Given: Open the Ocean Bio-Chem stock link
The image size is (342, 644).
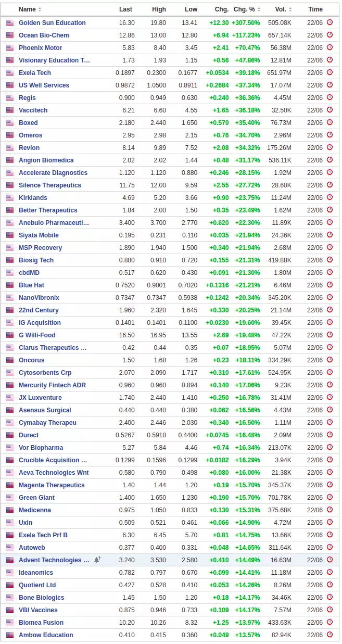Looking at the screenshot, I should point(44,35).
